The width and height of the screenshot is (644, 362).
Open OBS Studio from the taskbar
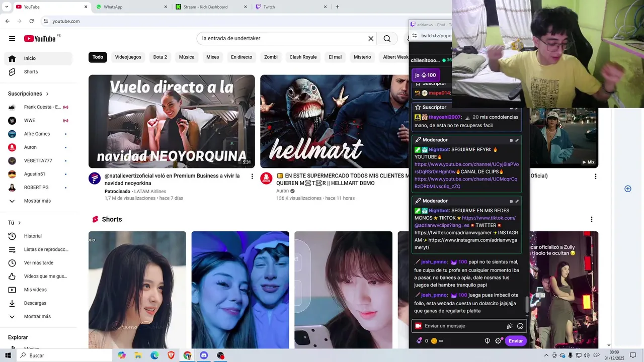pos(220,355)
